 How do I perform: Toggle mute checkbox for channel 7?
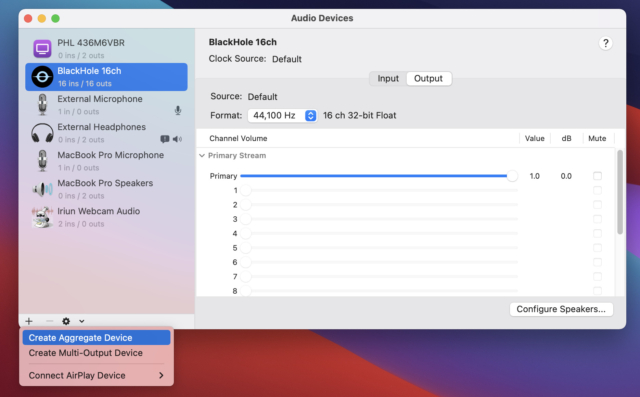tap(597, 276)
